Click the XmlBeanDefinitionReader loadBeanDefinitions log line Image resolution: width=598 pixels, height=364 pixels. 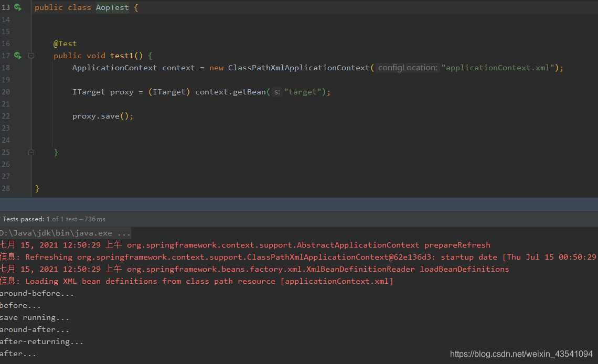click(x=254, y=269)
